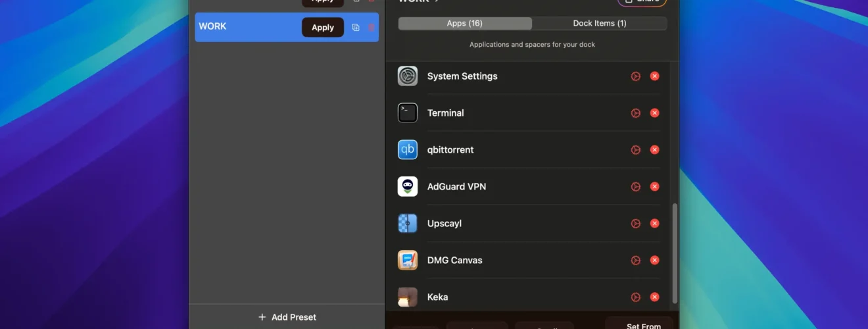
Task: Select the Terminal app icon
Action: point(408,113)
